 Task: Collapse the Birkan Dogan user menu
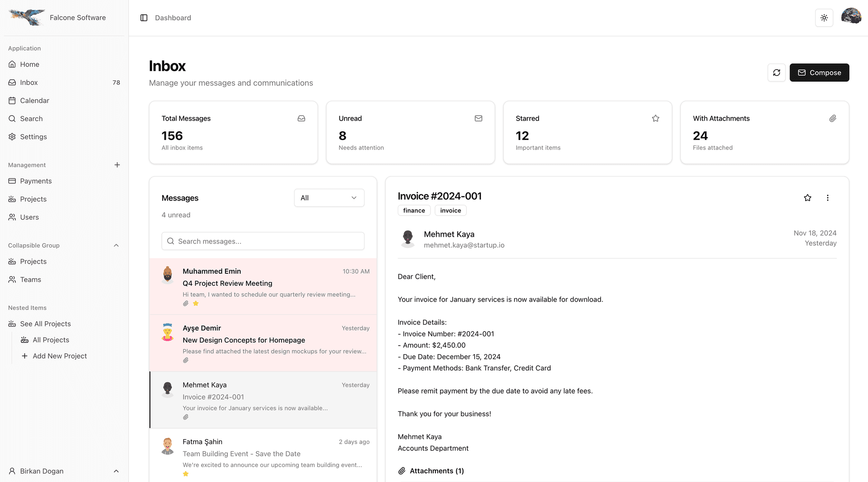(x=116, y=471)
